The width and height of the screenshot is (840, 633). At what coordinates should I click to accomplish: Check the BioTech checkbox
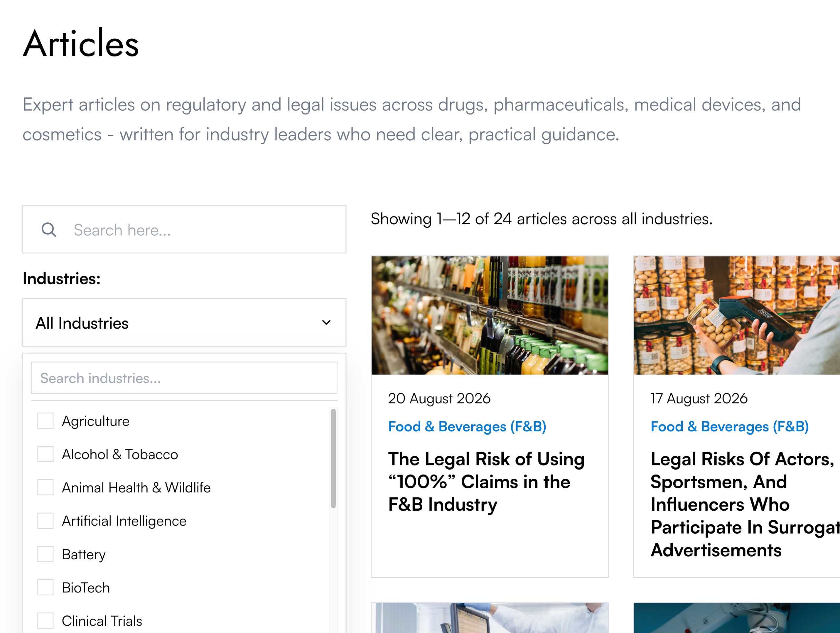tap(45, 587)
